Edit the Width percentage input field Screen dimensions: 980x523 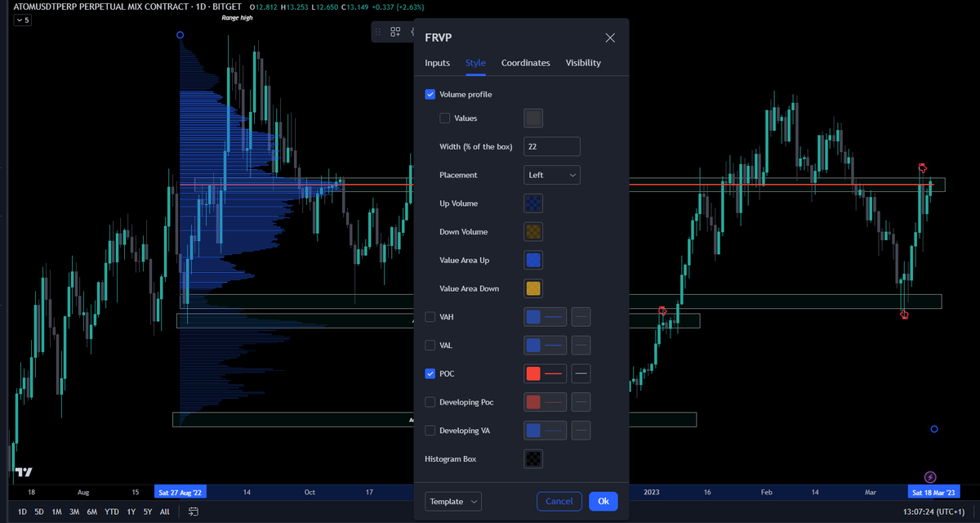coord(551,146)
